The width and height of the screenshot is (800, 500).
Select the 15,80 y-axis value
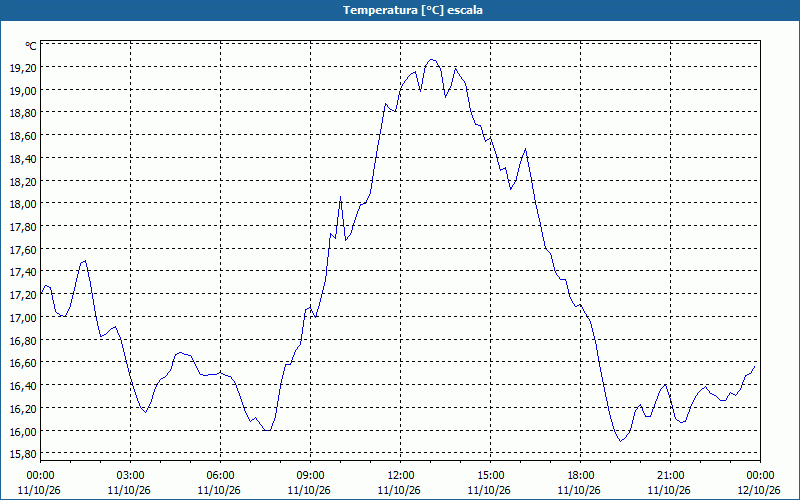[x=23, y=454]
